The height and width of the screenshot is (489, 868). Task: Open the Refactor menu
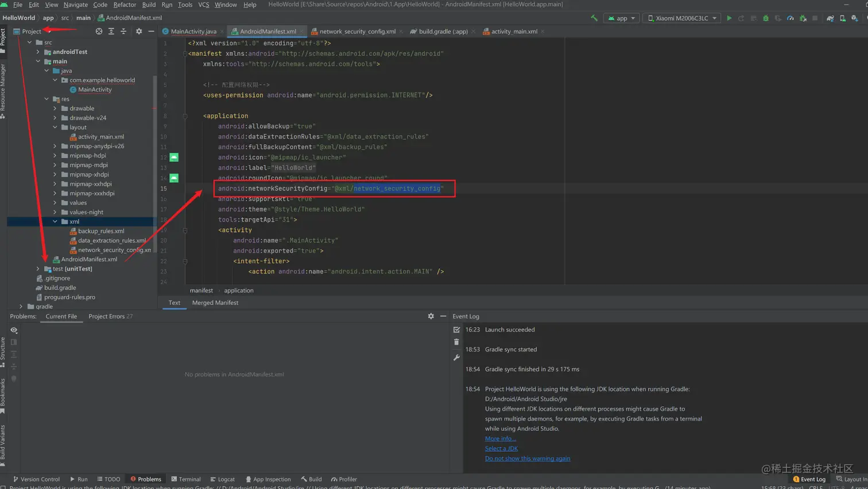pos(125,5)
